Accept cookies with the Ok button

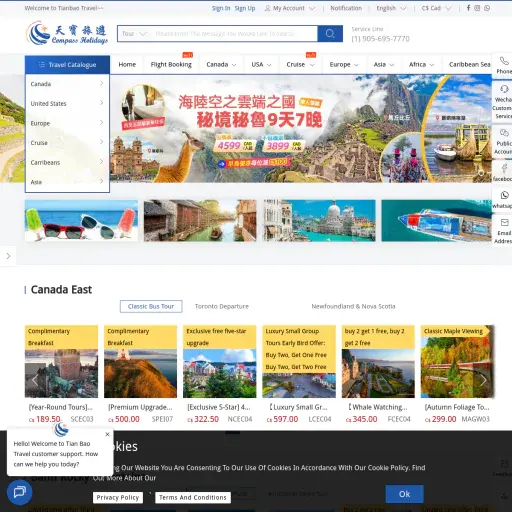click(405, 494)
